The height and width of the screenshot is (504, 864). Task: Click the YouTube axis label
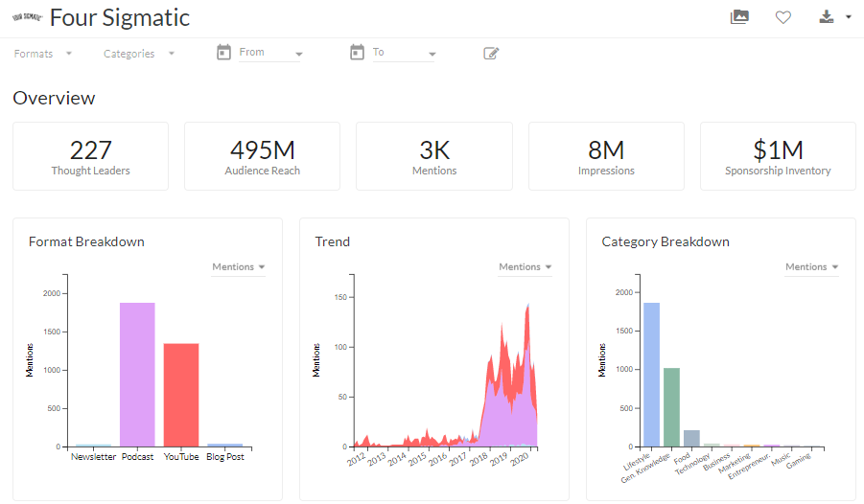(x=181, y=457)
